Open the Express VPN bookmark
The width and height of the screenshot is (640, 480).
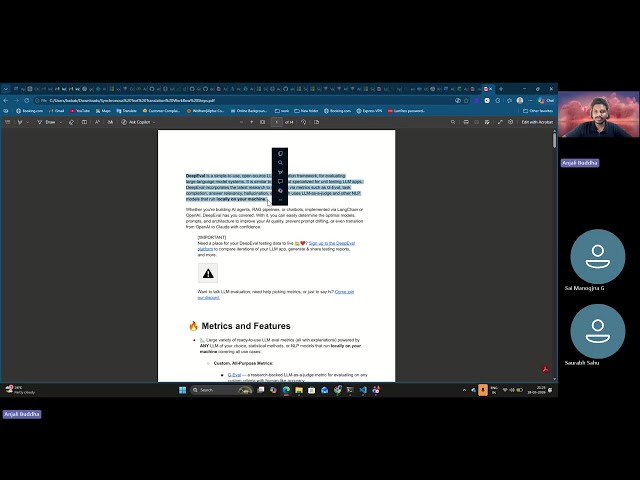[369, 111]
